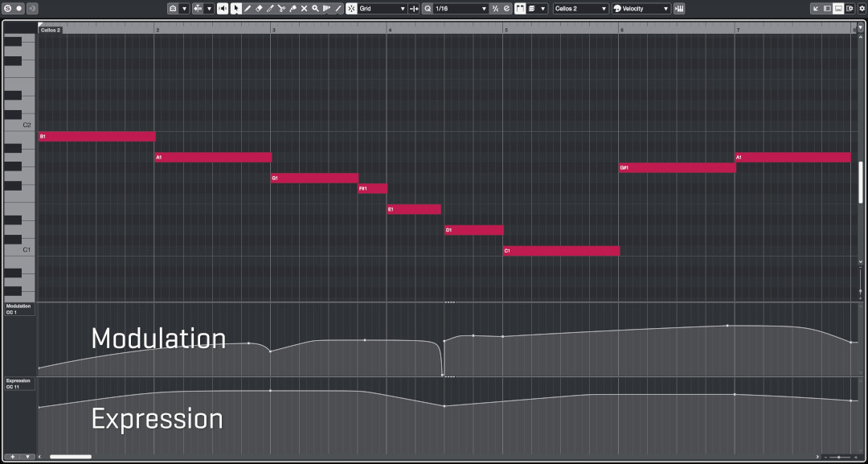Click the ruler at bar 3
The width and height of the screenshot is (868, 464).
[x=273, y=30]
